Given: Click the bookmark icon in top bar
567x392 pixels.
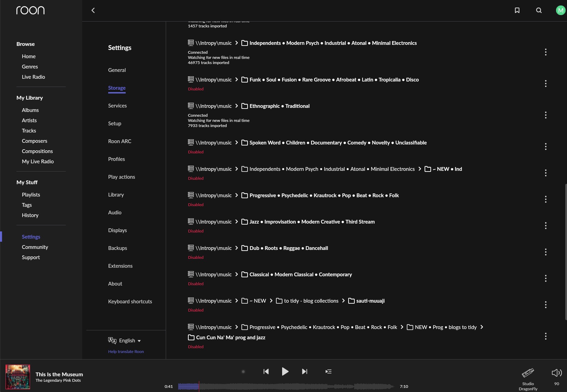Looking at the screenshot, I should pos(517,10).
